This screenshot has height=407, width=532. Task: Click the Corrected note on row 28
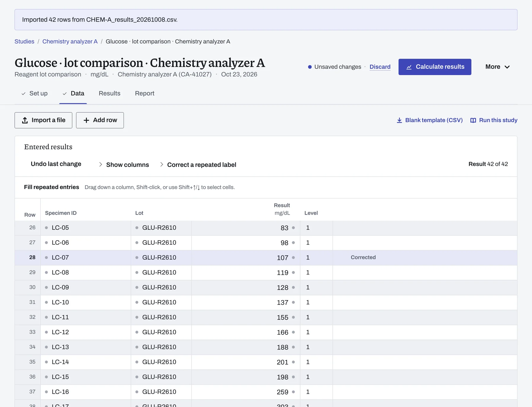coord(363,257)
